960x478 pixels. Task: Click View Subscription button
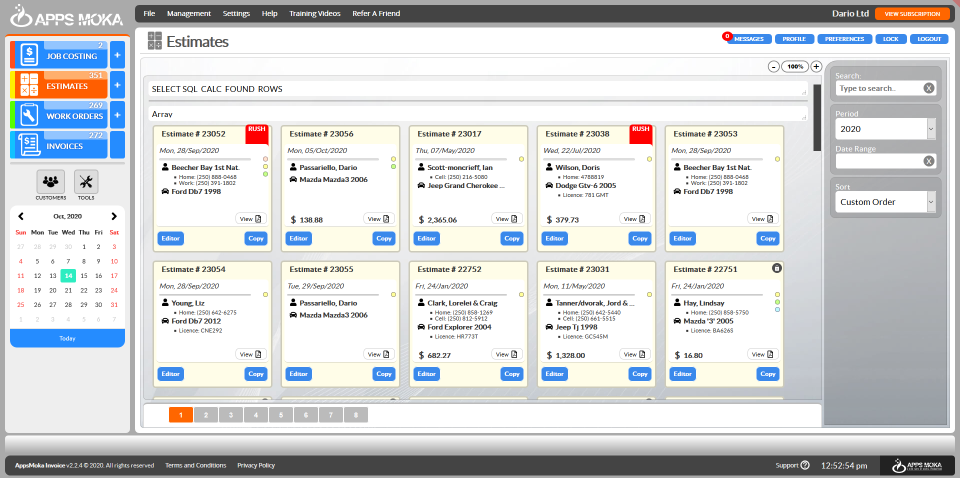(x=912, y=14)
